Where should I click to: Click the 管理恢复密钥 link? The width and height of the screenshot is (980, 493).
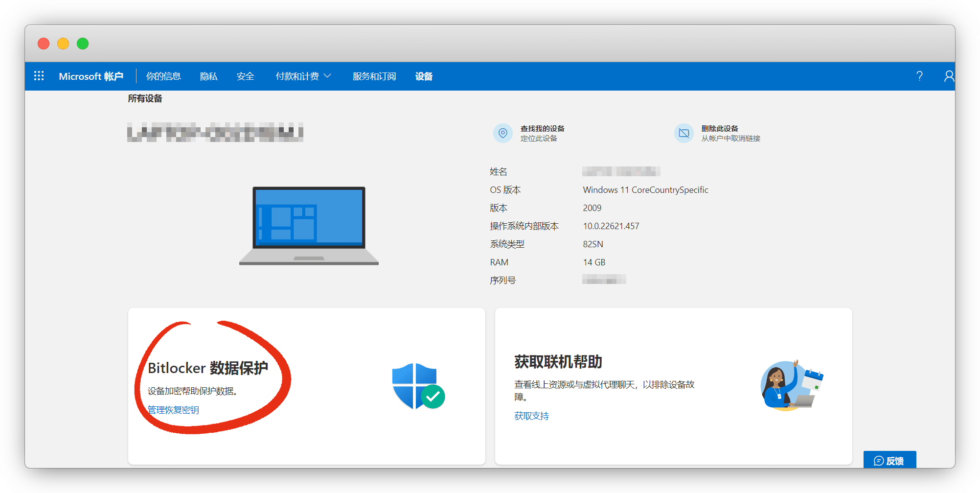point(173,410)
